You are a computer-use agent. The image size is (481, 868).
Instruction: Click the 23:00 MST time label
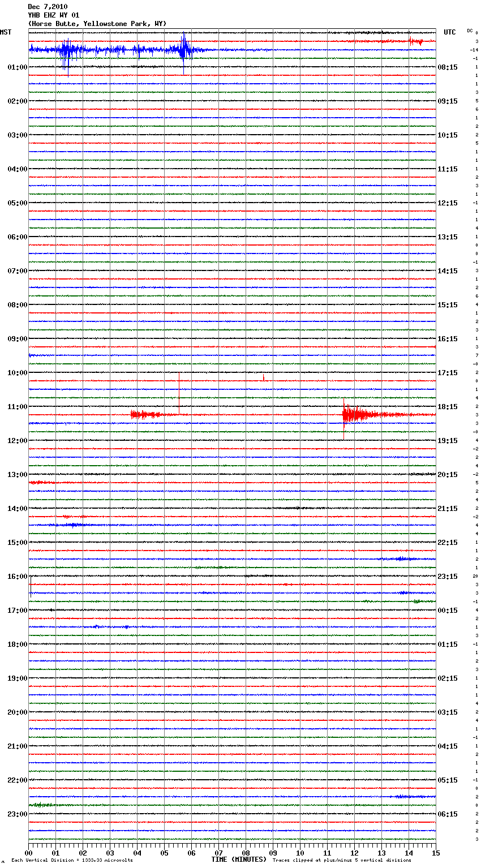click(18, 814)
